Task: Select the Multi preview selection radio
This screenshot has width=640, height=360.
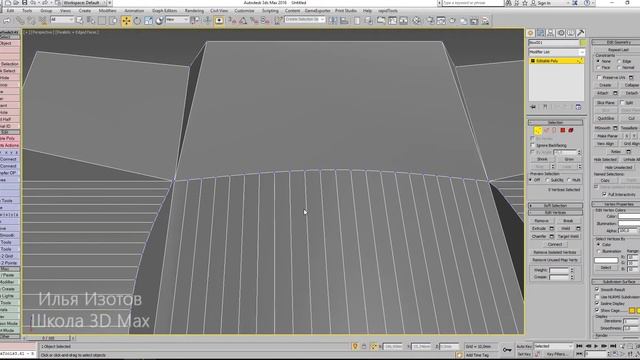Action: pyautogui.click(x=569, y=180)
